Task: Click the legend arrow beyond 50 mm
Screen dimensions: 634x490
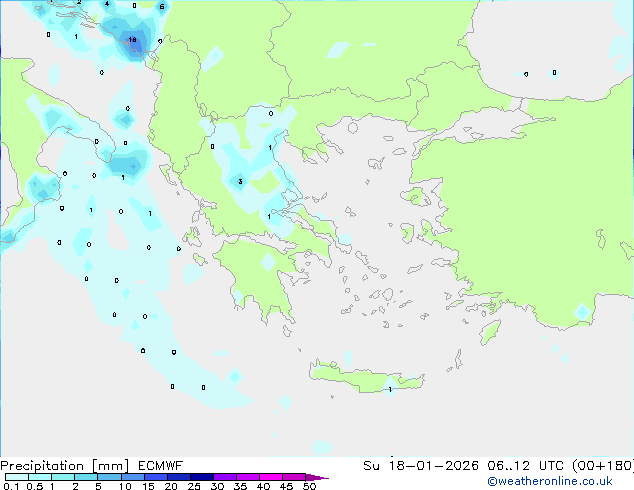Action: coord(317,477)
